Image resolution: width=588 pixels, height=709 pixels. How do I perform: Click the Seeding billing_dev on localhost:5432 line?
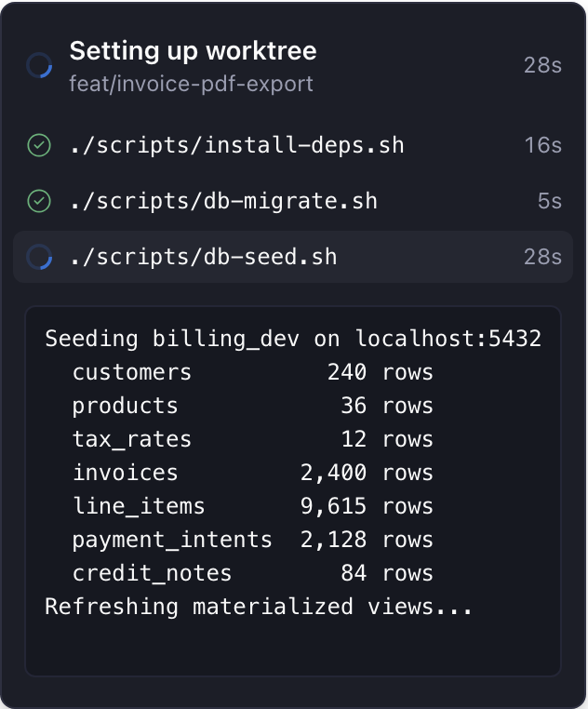pos(293,339)
